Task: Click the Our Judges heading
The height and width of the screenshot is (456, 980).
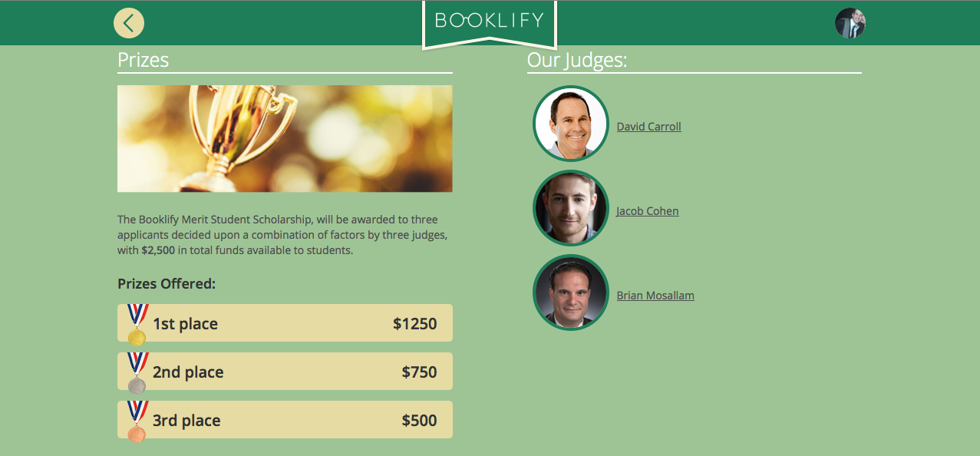Action: pos(576,60)
